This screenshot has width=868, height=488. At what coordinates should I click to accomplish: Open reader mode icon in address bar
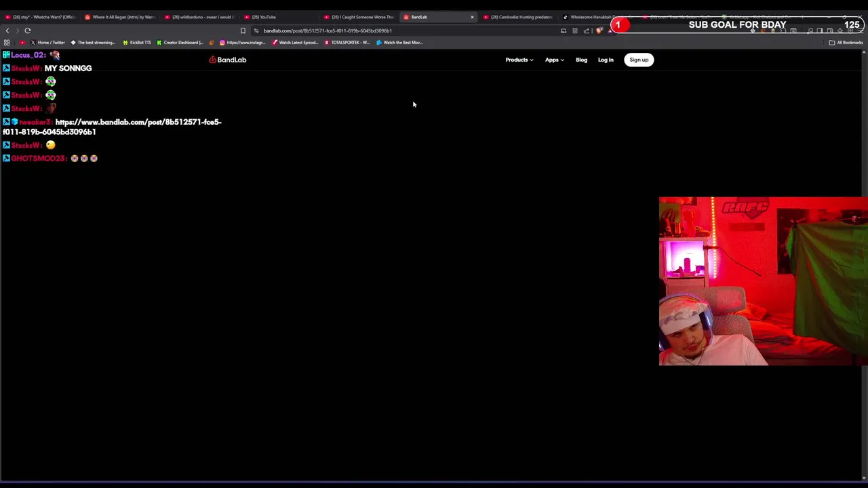point(575,30)
